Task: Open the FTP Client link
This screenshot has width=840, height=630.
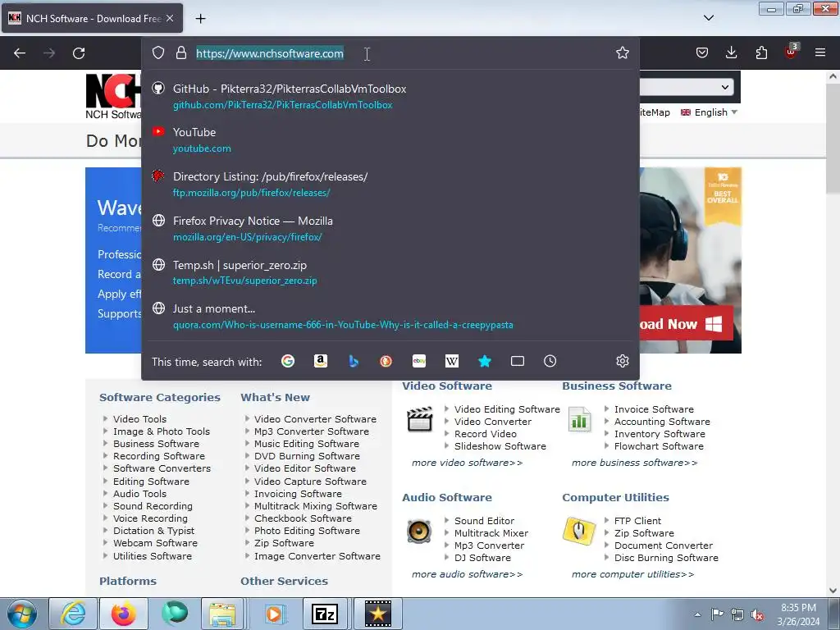Action: pos(637,521)
